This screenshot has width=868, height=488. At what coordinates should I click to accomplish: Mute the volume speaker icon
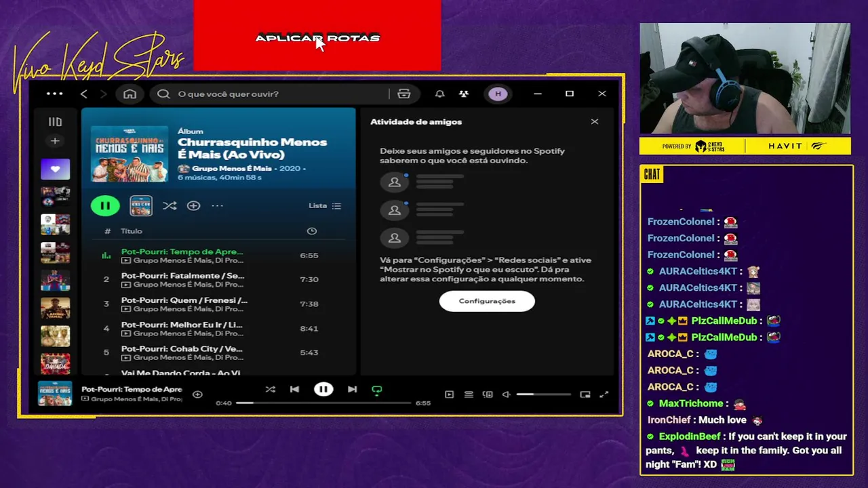click(x=507, y=394)
